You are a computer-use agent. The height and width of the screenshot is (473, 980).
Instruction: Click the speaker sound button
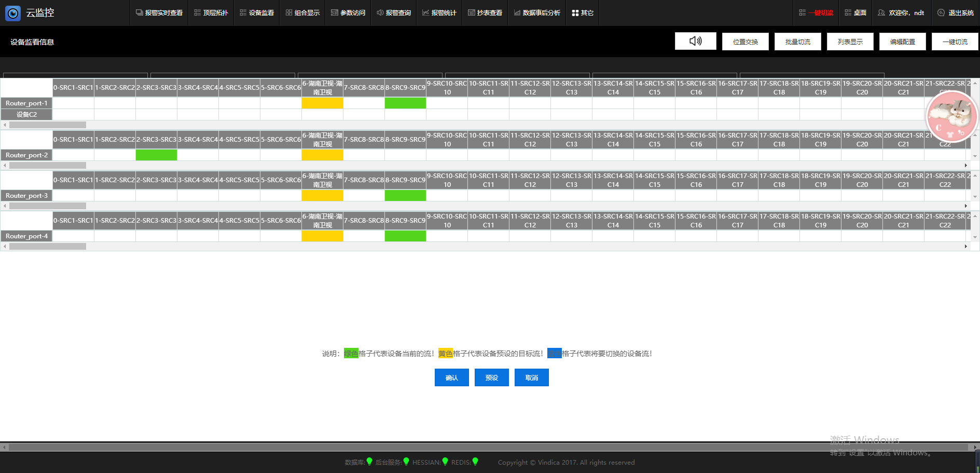pyautogui.click(x=695, y=41)
